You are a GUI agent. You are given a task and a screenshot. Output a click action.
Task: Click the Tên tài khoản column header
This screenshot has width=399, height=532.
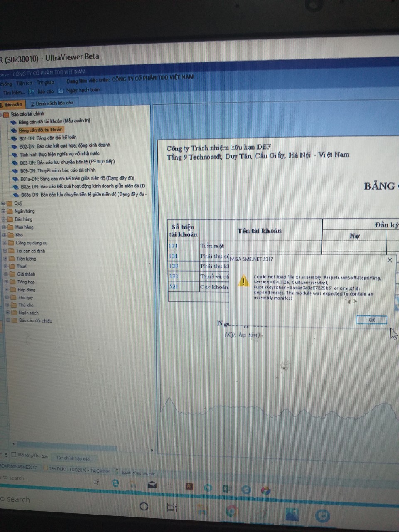tap(260, 231)
